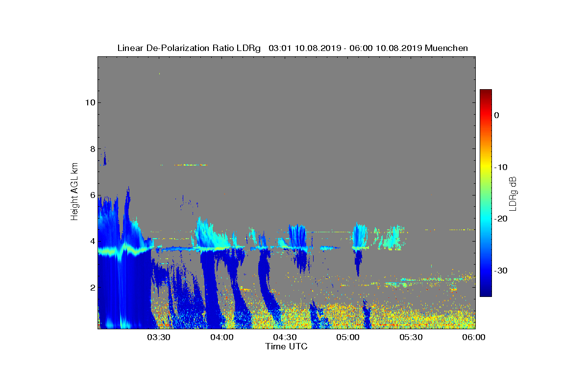588x392 pixels.
Task: Click the colorbar tick label -30
Action: tap(500, 271)
